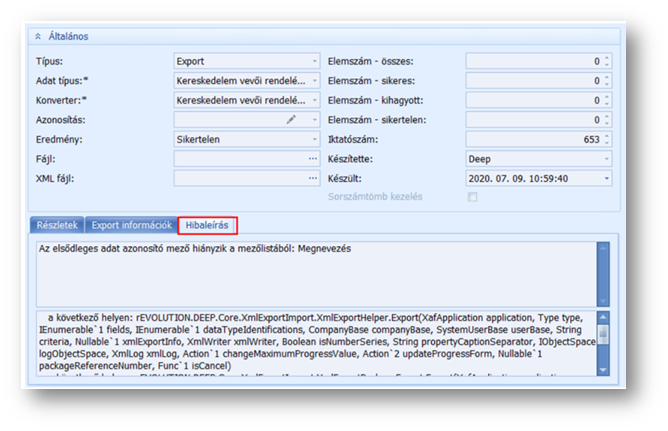Click the pencil icon in Azonosítás field
This screenshot has width=668, height=431.
(291, 120)
